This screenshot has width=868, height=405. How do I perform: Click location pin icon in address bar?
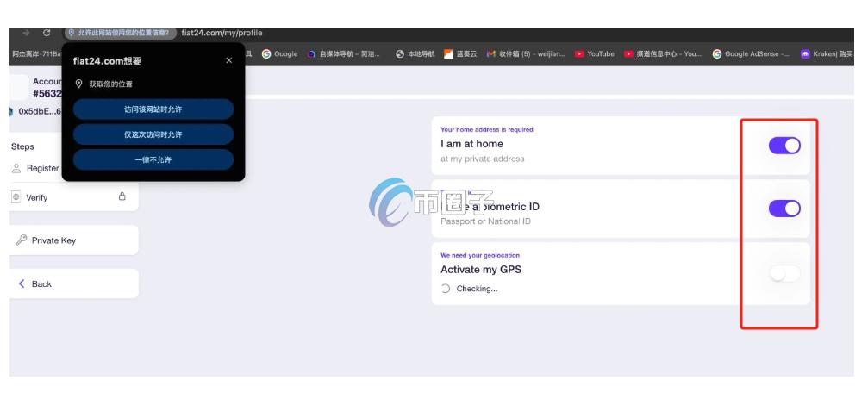[x=72, y=33]
